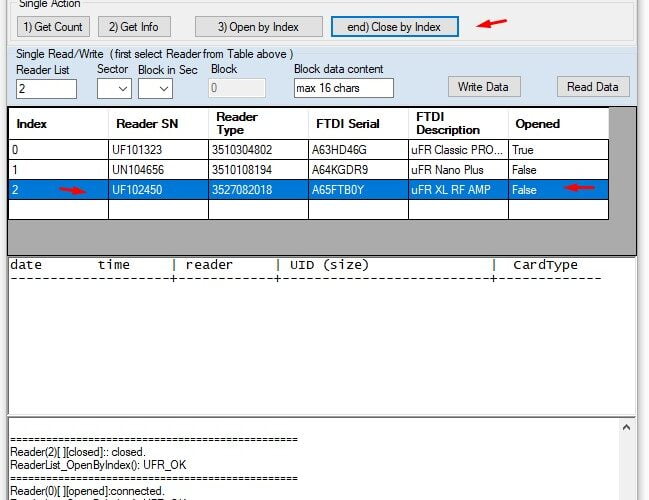Click cell 3510108194
This screenshot has width=649, height=500.
258,170
